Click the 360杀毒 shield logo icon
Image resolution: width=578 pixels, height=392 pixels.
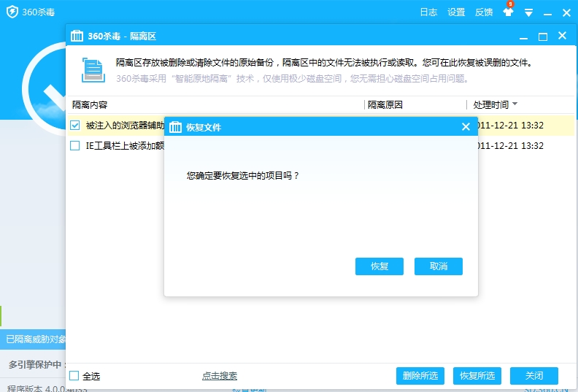pyautogui.click(x=12, y=12)
